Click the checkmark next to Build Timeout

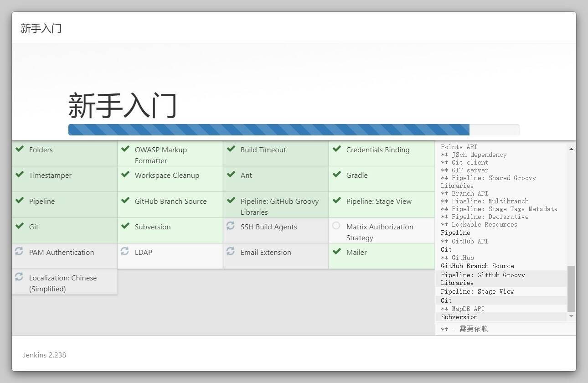click(x=231, y=149)
